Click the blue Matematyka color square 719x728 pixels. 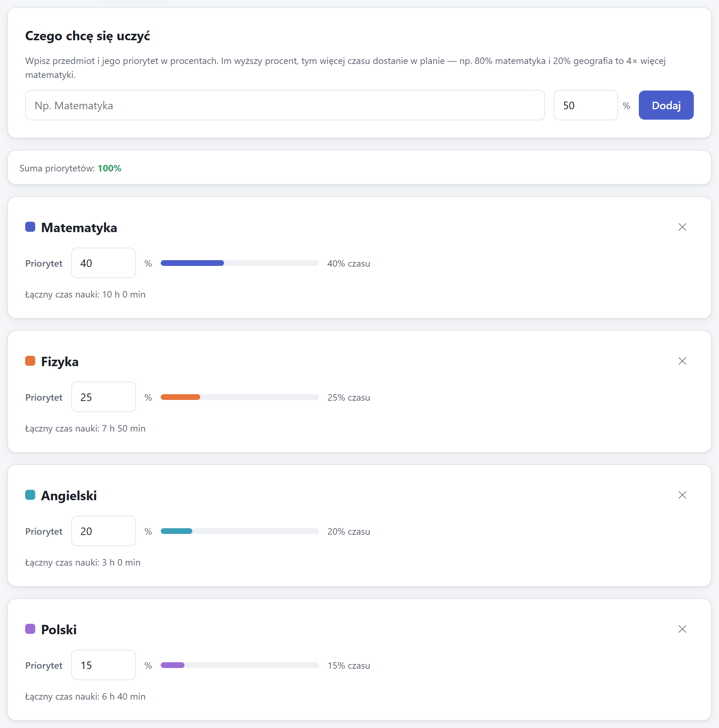click(x=30, y=227)
